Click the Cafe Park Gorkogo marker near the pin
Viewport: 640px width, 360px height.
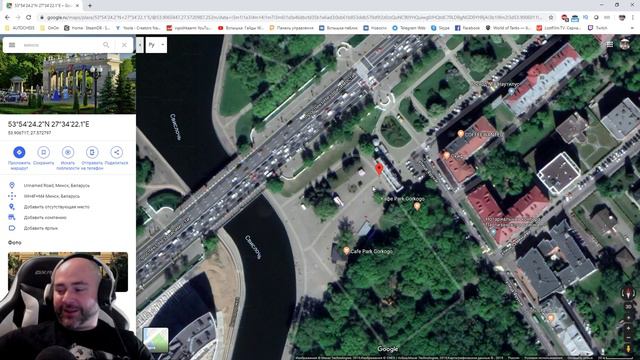tap(417, 206)
